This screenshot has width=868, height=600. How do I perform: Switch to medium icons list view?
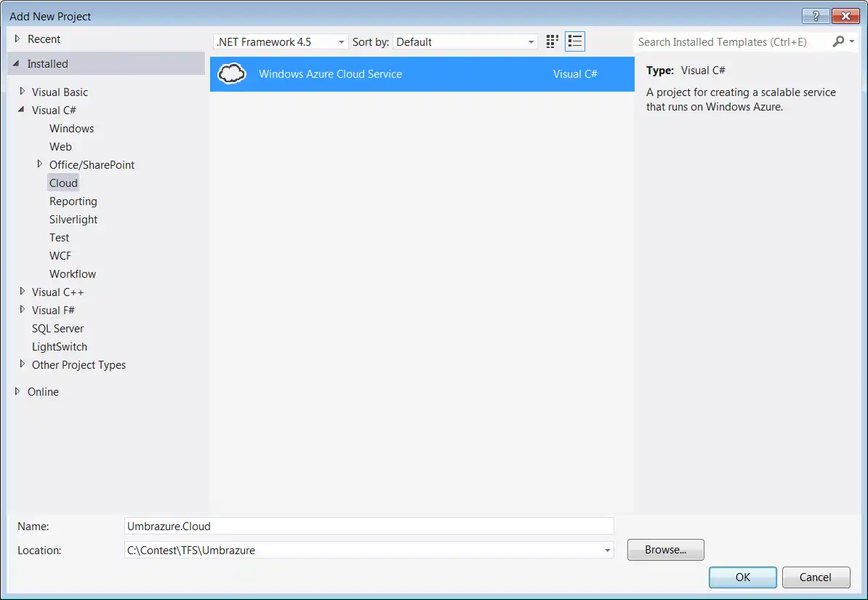pyautogui.click(x=574, y=41)
